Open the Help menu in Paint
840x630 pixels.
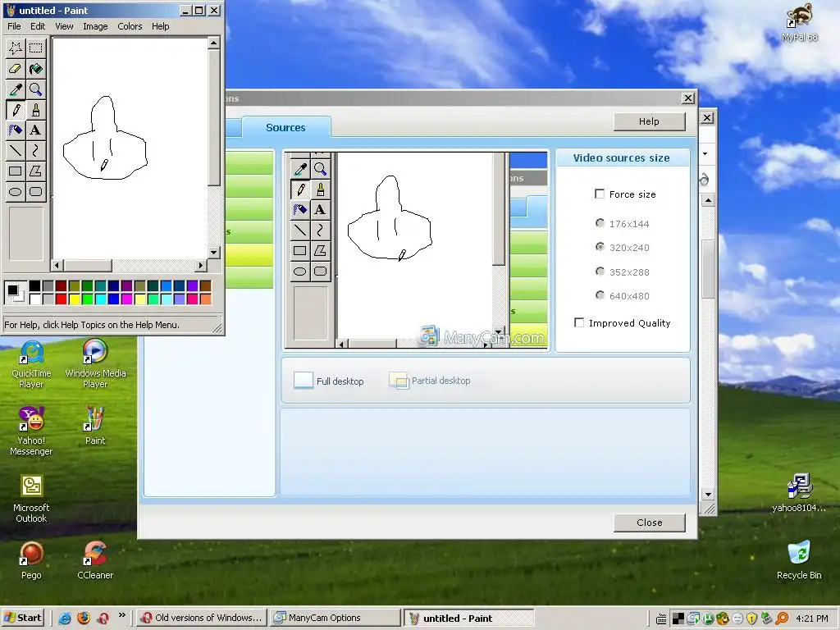(x=160, y=26)
